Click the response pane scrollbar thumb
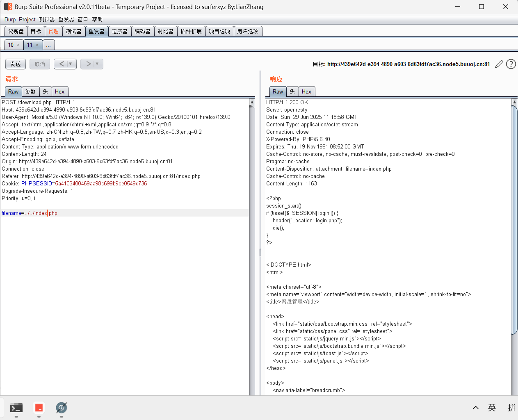 click(x=515, y=220)
